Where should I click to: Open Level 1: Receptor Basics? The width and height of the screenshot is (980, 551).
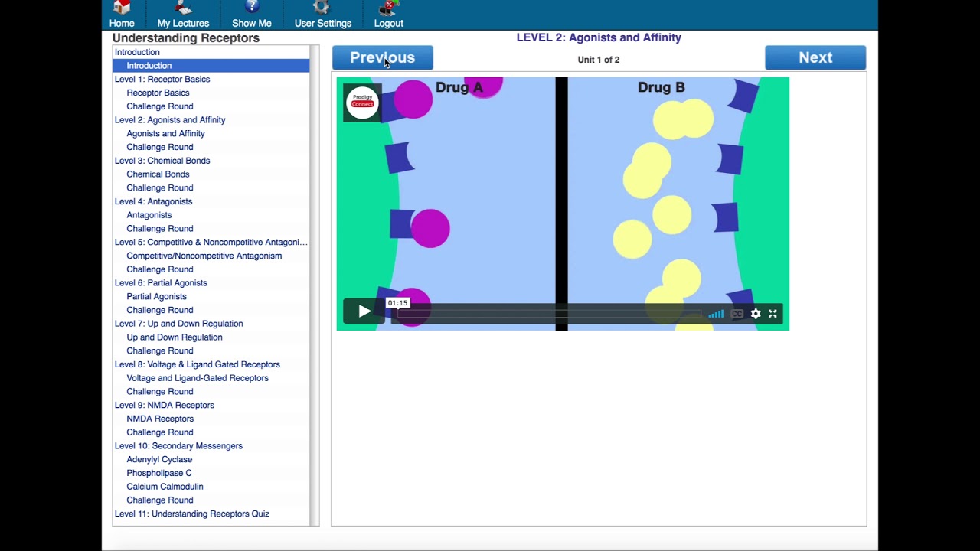click(162, 79)
